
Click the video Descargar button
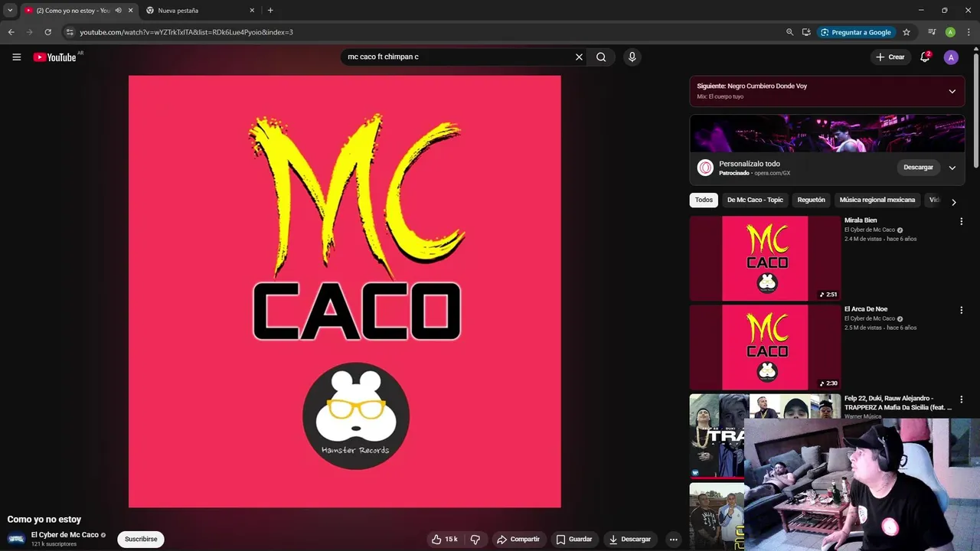click(630, 539)
